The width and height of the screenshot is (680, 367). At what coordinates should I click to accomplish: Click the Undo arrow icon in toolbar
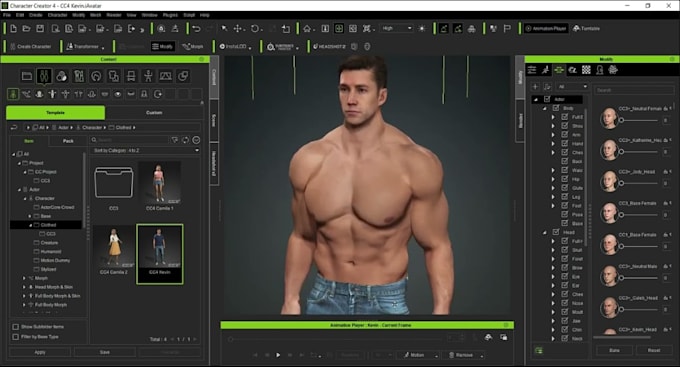click(x=196, y=29)
